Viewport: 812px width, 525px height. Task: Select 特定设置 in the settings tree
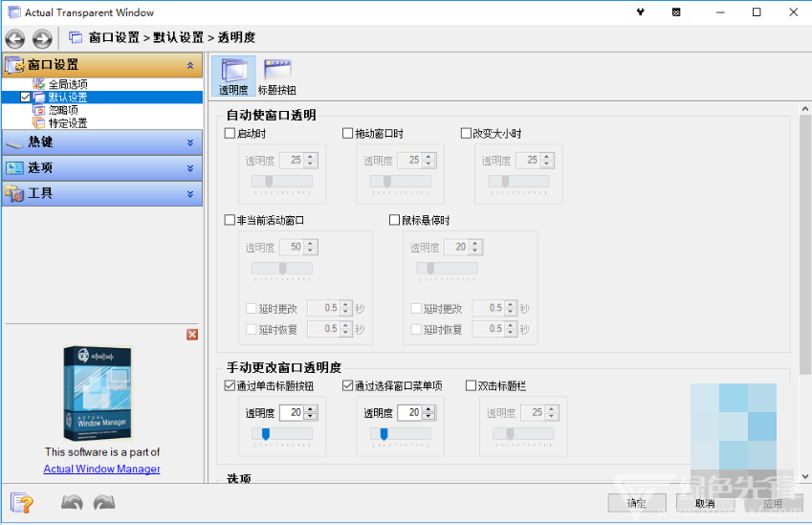[x=68, y=122]
